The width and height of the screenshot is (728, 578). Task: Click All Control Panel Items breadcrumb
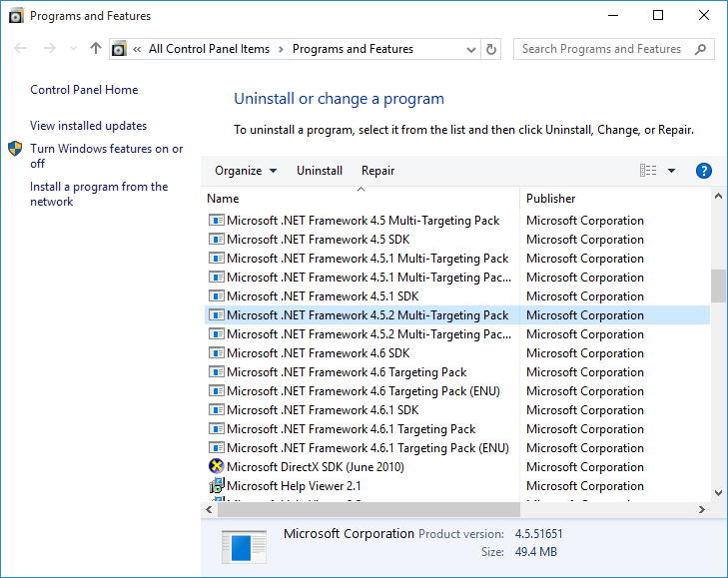pyautogui.click(x=209, y=49)
